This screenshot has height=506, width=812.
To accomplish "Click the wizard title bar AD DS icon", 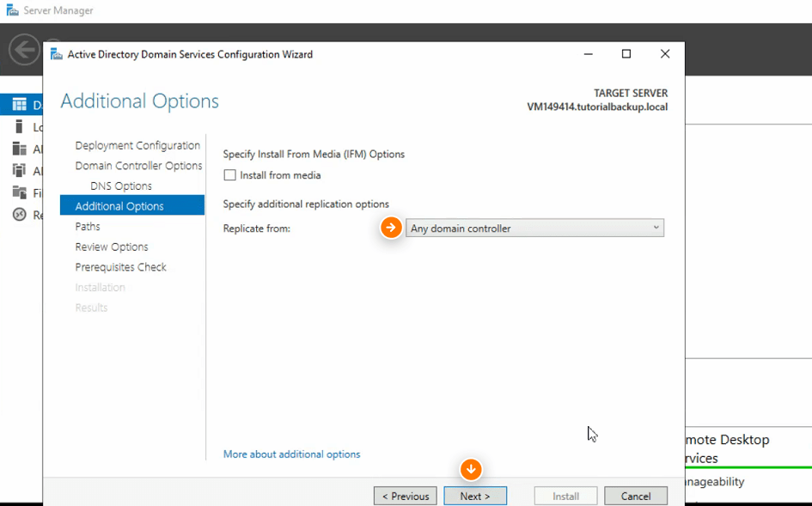I will click(57, 53).
